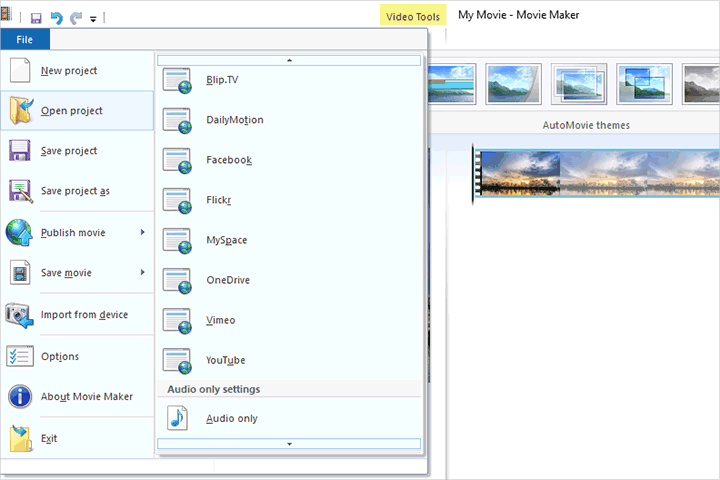
Task: Select Import from device menu entry
Action: 77,315
